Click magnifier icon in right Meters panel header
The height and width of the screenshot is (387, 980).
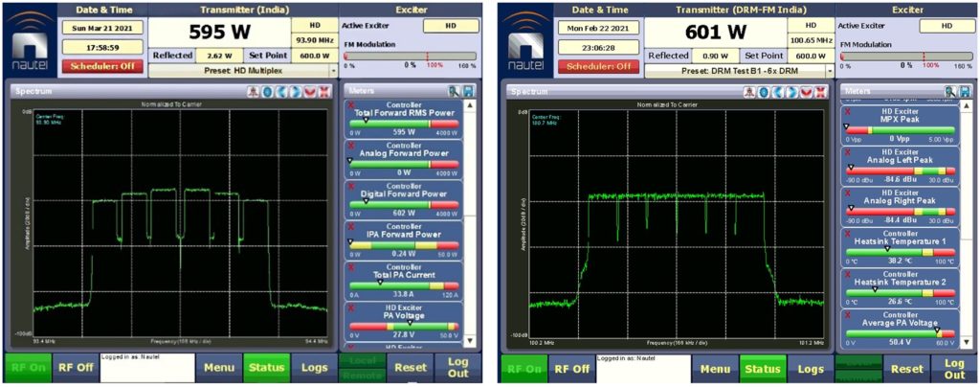pyautogui.click(x=949, y=90)
